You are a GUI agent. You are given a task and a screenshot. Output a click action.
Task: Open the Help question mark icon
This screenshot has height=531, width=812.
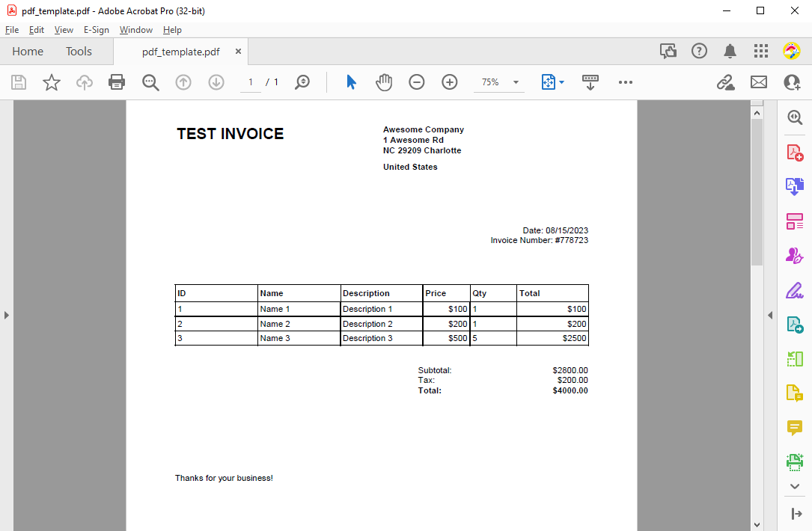(699, 51)
